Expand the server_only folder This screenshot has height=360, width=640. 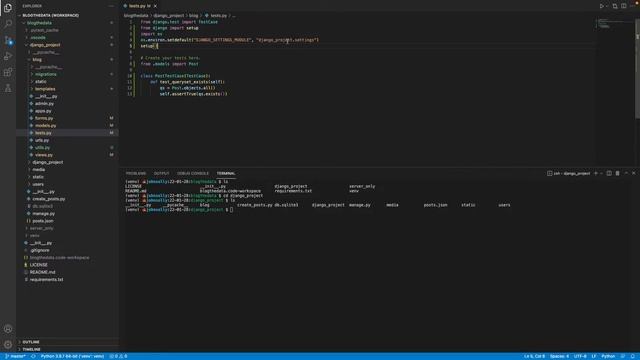click(x=41, y=228)
